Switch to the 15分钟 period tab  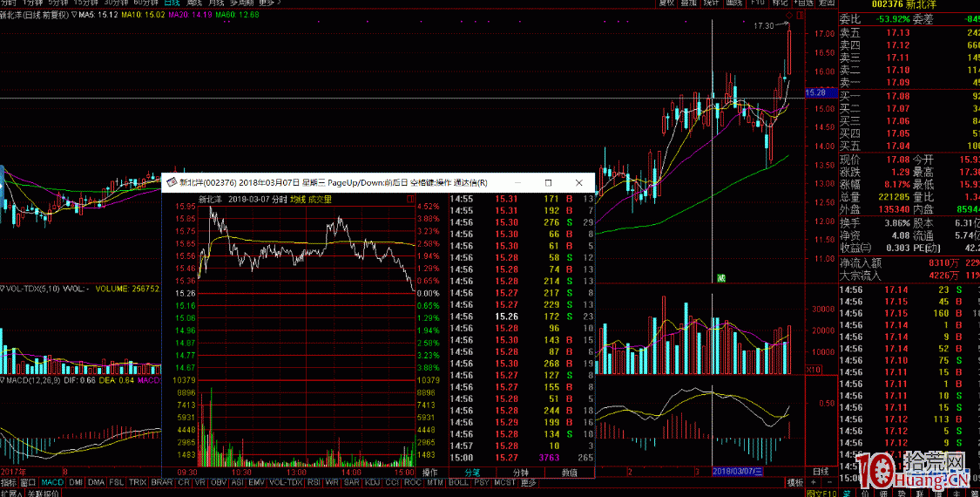[85, 3]
